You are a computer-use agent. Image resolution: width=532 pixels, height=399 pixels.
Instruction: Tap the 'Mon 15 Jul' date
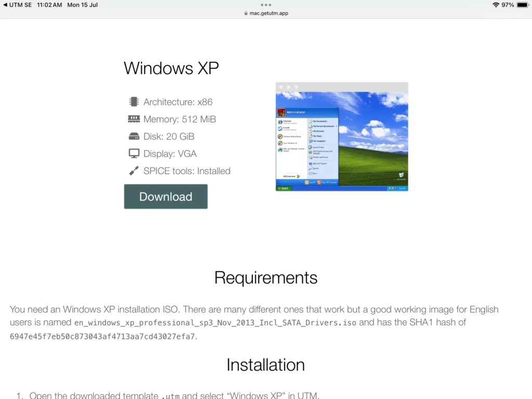pos(83,5)
